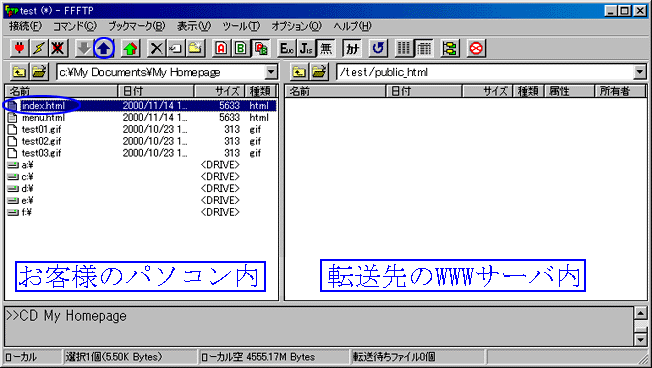This screenshot has width=652, height=368.
Task: Toggle JIS kanji code conversion
Action: (306, 49)
